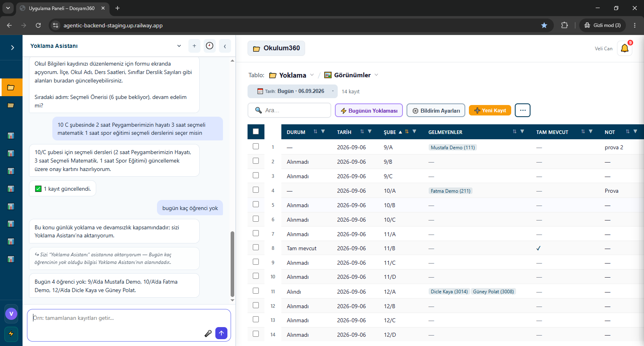Open the Yoklama table dropdown
Image resolution: width=644 pixels, height=346 pixels.
292,75
